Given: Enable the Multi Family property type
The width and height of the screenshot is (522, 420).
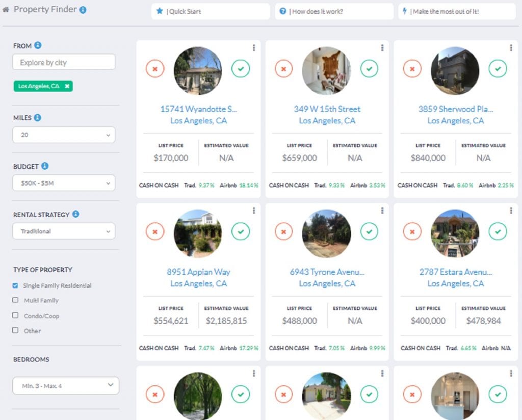Looking at the screenshot, I should 15,300.
